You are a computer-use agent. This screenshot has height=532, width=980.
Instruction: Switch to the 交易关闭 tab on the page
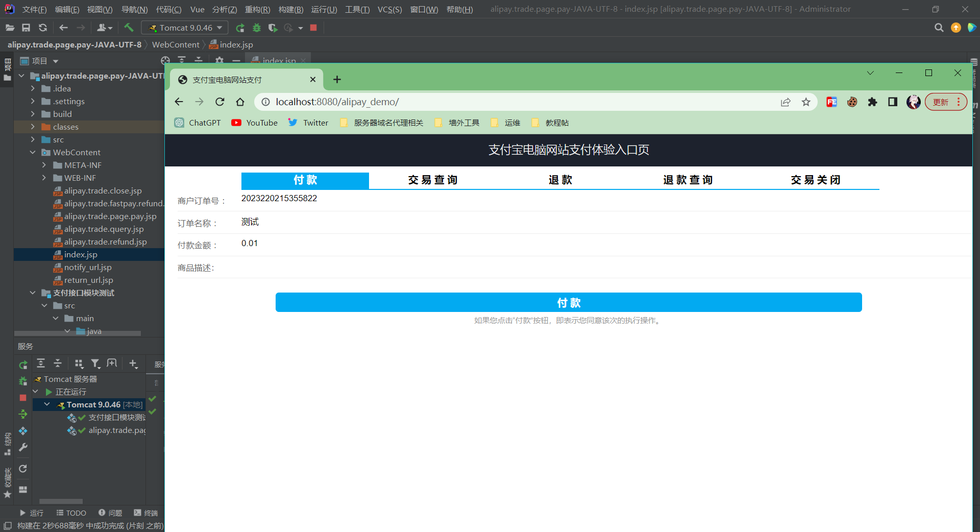(x=816, y=180)
